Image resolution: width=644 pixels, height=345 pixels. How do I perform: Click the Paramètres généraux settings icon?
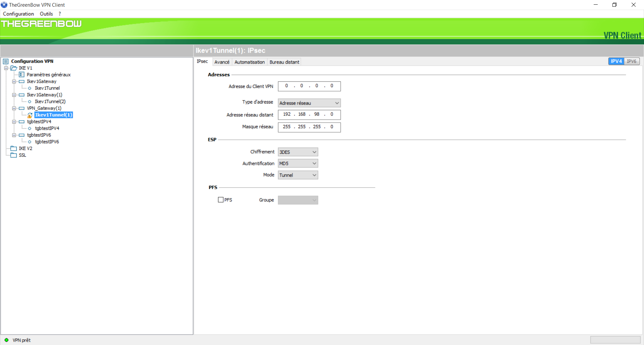coord(22,74)
